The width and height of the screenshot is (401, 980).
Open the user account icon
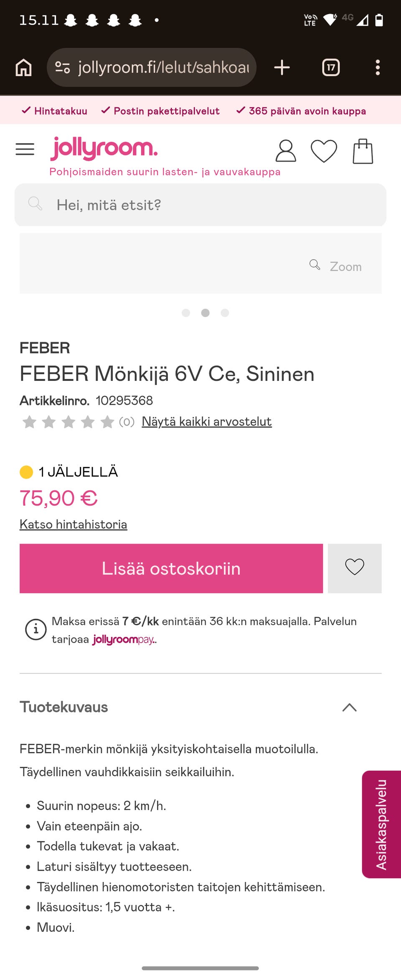286,151
